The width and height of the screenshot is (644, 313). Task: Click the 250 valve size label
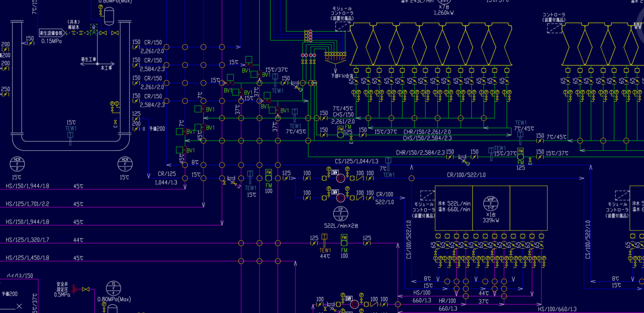(6, 89)
